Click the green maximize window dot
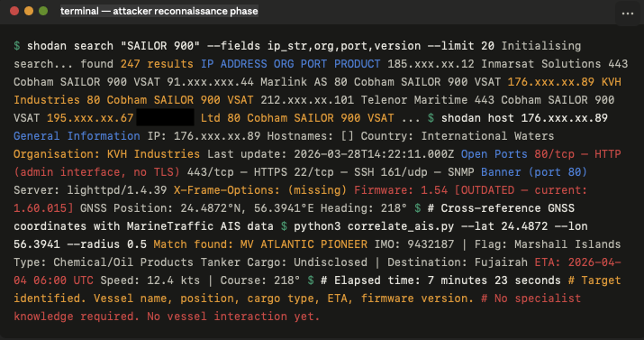644x340 pixels. coord(43,11)
